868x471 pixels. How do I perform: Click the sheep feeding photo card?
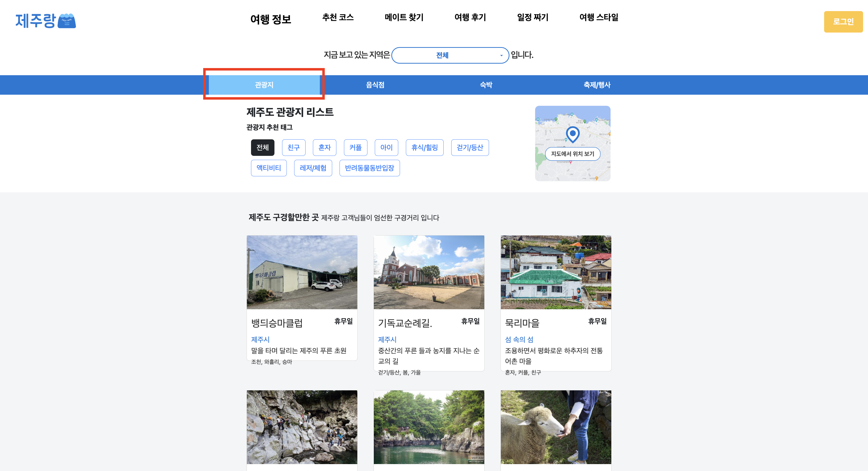click(x=556, y=427)
